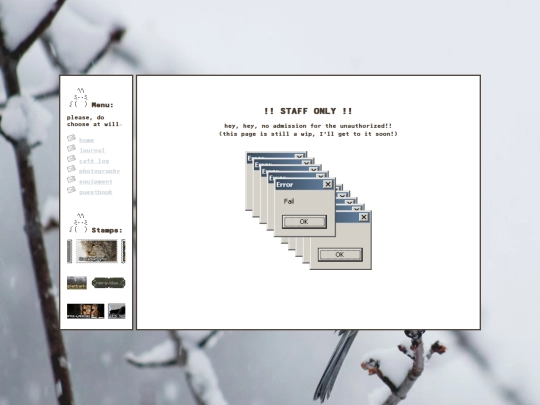Click the envelope icon next to journal
The height and width of the screenshot is (405, 540).
click(x=71, y=148)
